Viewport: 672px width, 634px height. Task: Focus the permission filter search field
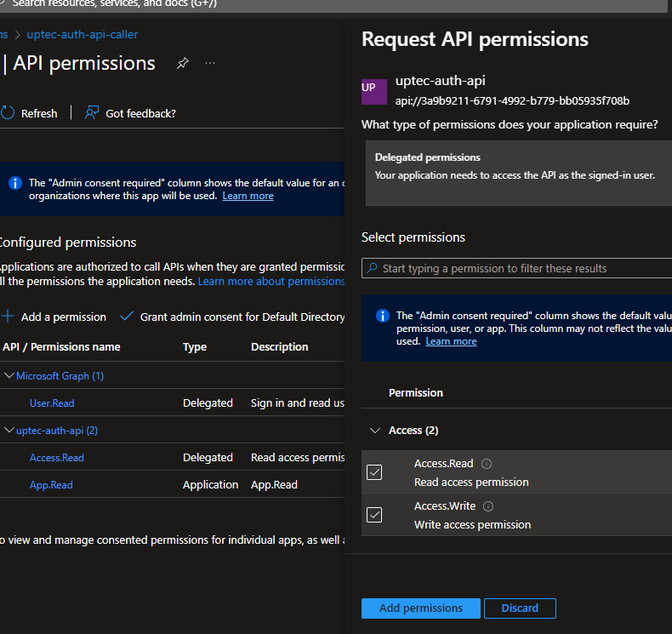click(519, 268)
